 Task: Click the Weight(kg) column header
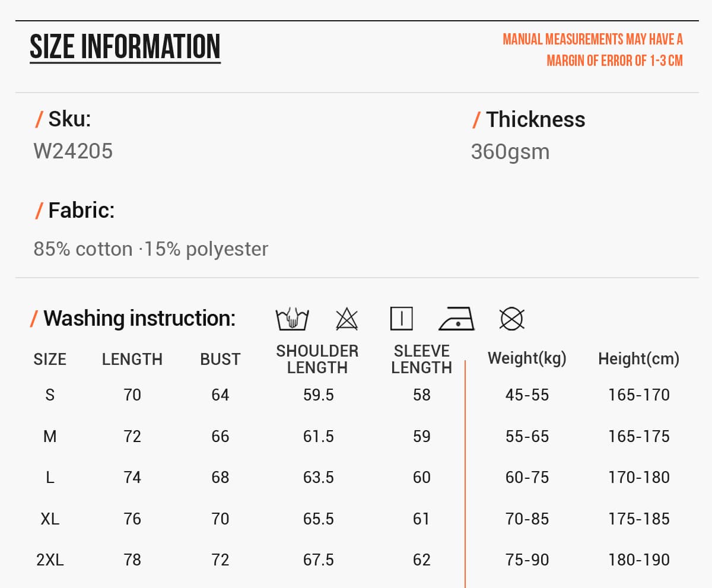527,358
